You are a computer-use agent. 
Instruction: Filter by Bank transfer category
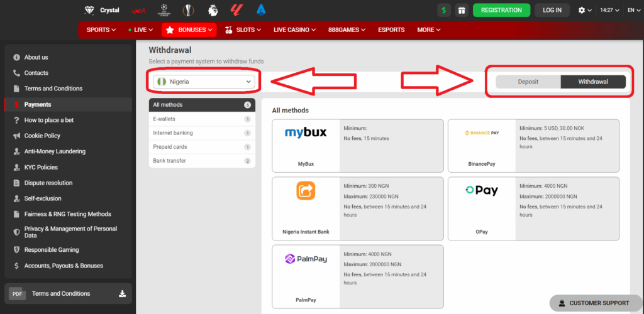click(x=202, y=161)
